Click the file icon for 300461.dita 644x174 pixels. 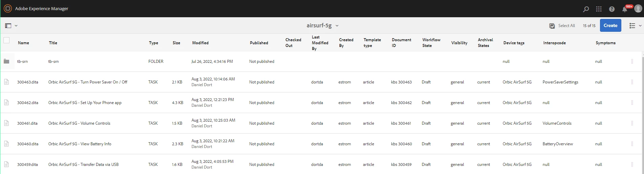click(6, 123)
